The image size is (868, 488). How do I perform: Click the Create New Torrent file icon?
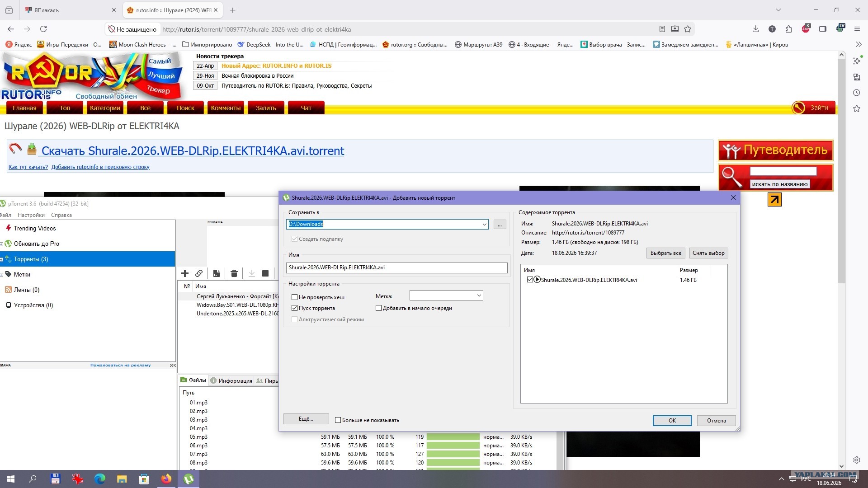point(217,273)
